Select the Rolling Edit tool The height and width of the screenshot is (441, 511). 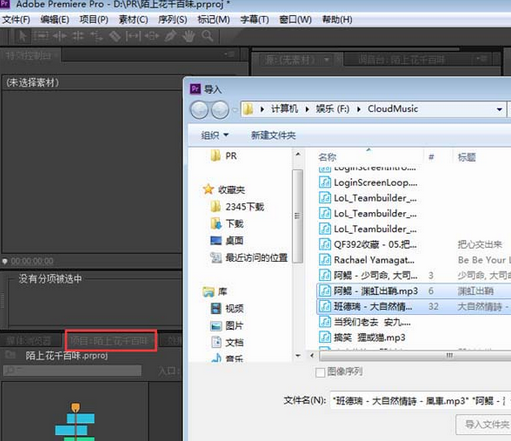pyautogui.click(x=78, y=36)
